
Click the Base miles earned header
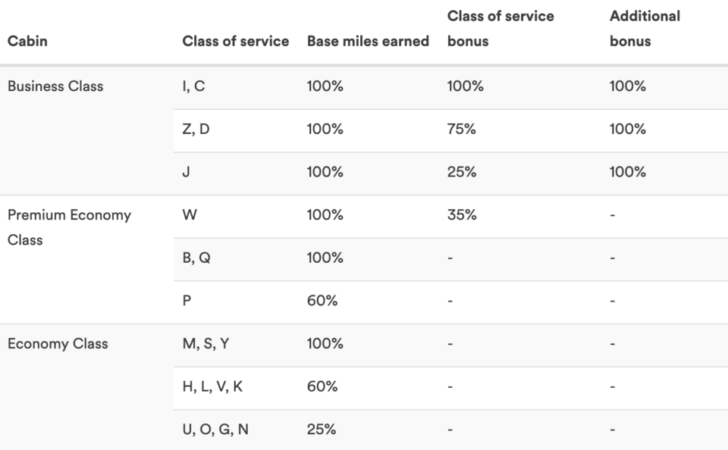368,41
